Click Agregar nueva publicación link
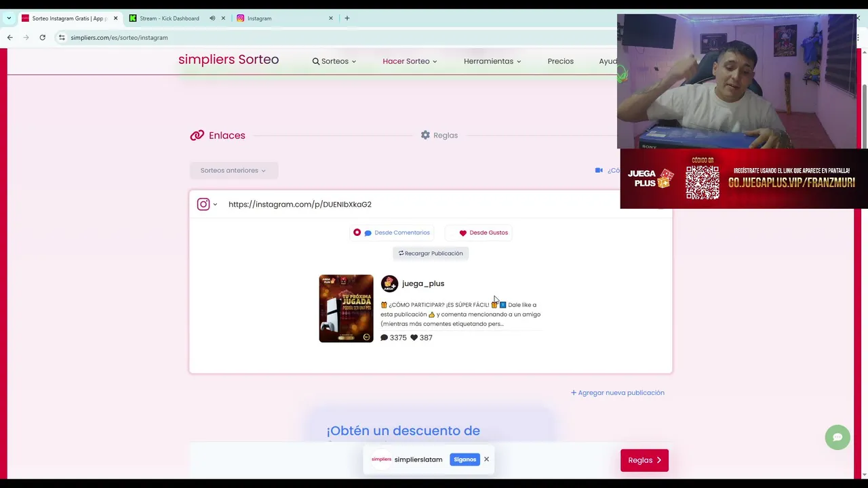 point(618,392)
